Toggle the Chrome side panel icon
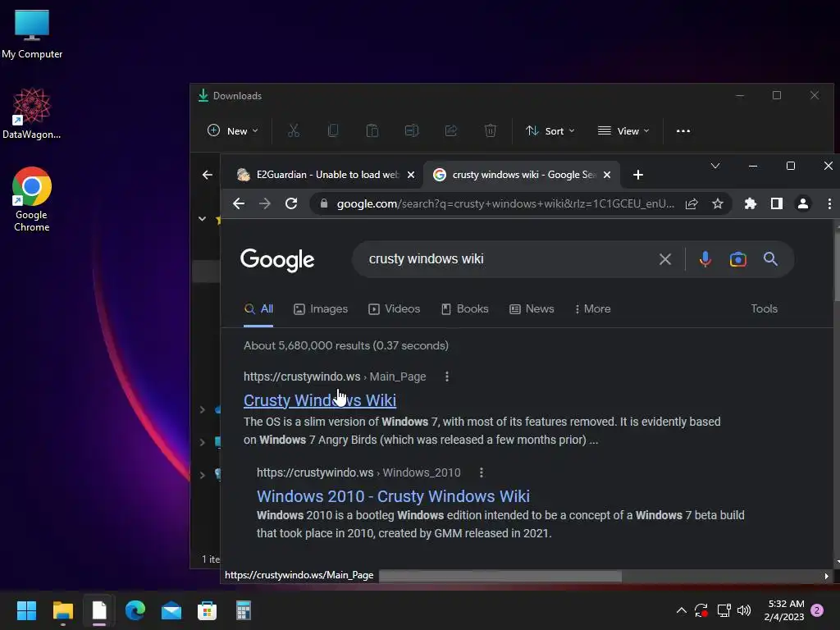 click(777, 203)
